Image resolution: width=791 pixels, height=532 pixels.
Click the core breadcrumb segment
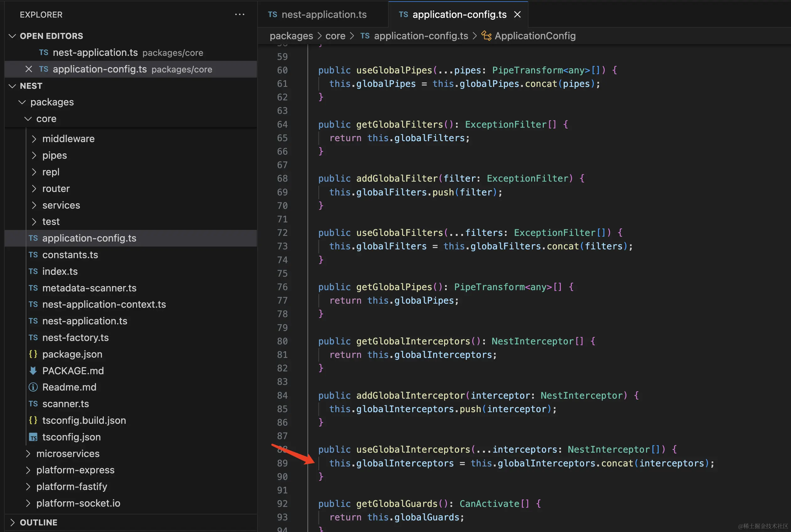tap(335, 36)
